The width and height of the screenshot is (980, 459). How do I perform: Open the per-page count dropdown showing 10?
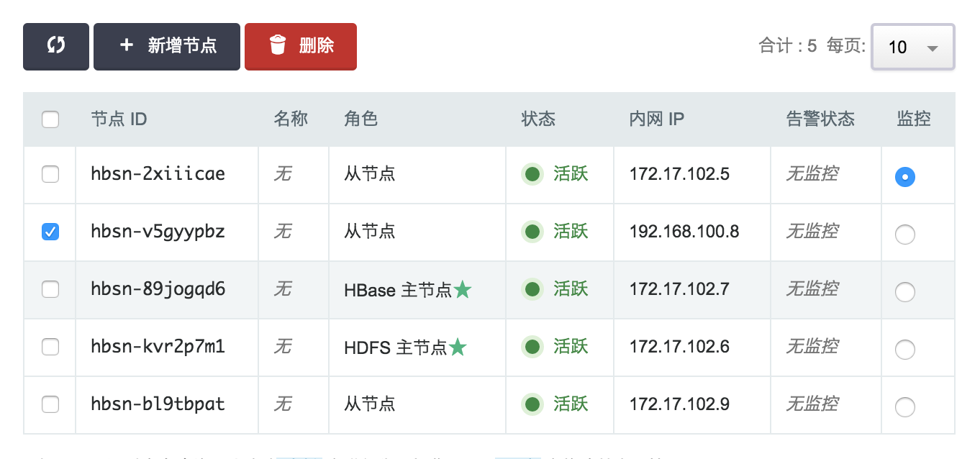(912, 47)
